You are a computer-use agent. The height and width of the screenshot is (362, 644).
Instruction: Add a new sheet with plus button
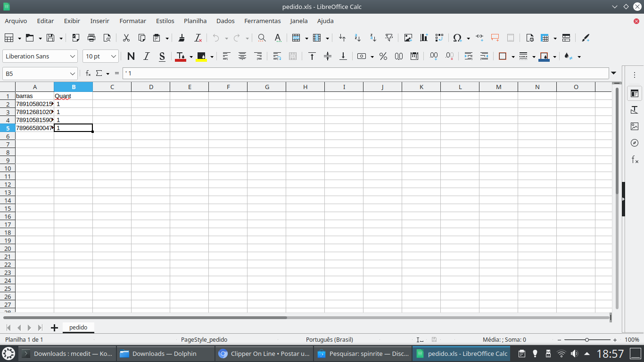(54, 328)
